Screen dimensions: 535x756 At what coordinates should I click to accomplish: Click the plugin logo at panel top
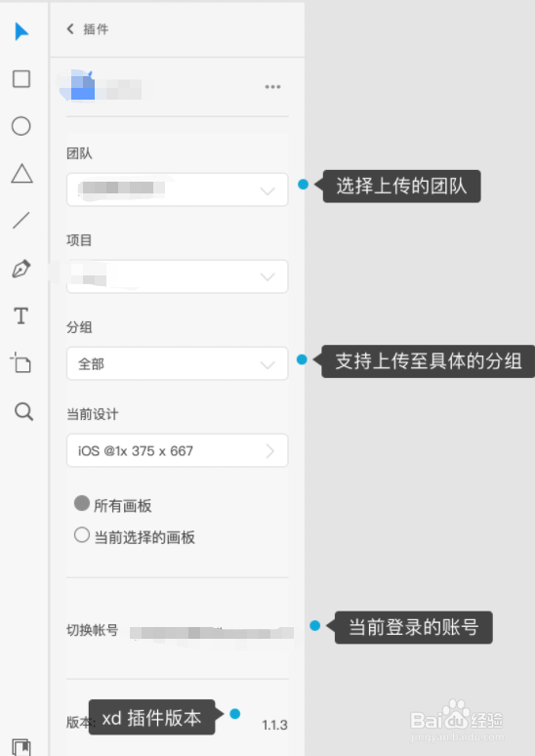coord(80,86)
